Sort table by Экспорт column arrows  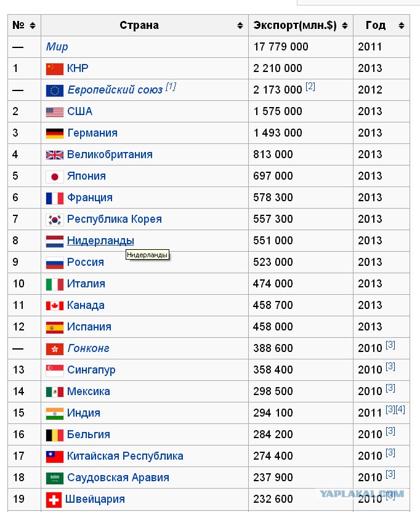pyautogui.click(x=345, y=25)
